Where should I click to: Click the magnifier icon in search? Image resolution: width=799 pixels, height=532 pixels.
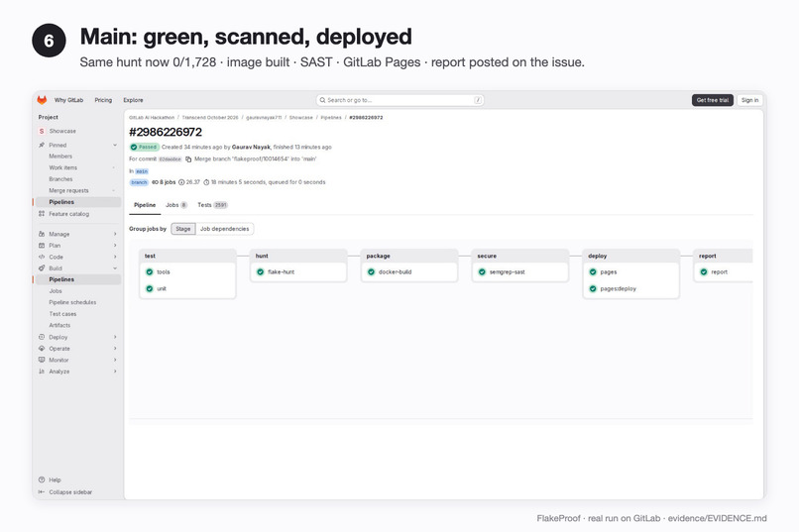point(322,100)
